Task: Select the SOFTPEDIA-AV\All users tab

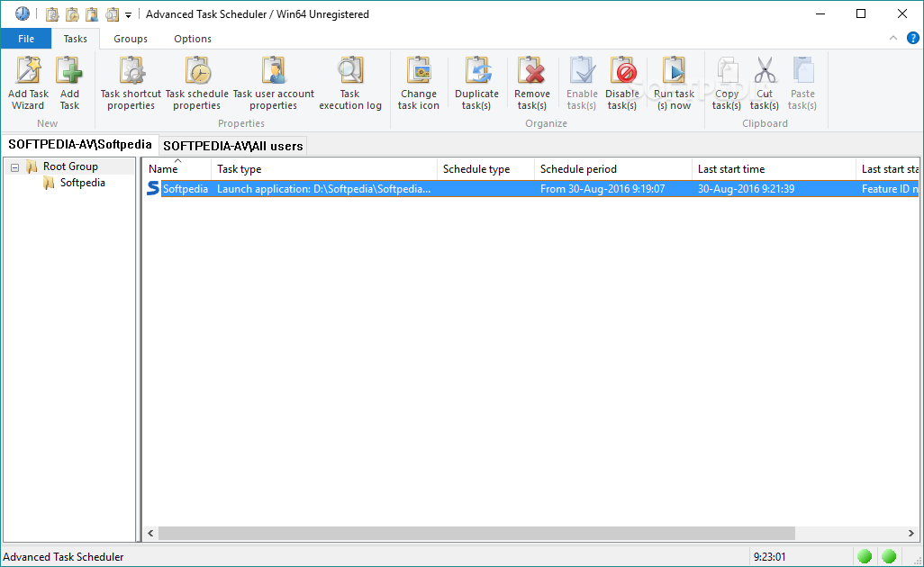Action: pos(232,146)
